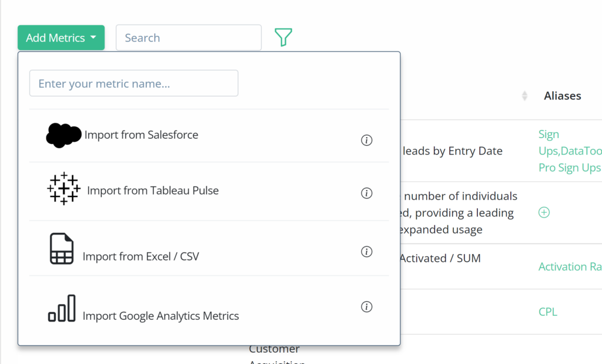Choose Import from Salesforce
Screen dimensions: 602x364
[141, 135]
